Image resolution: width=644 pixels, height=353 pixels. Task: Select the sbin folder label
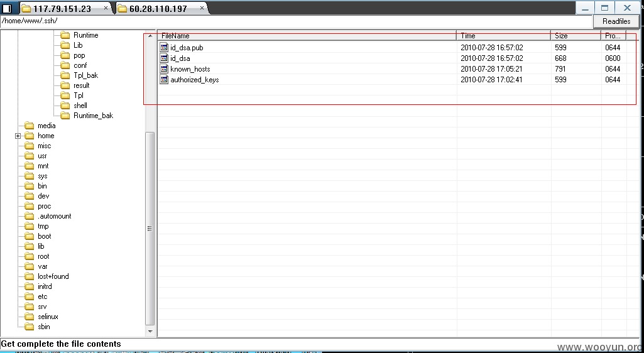point(44,327)
